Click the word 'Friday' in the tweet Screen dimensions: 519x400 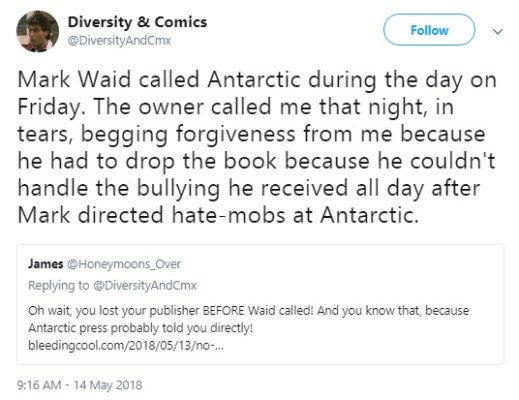[x=49, y=107]
